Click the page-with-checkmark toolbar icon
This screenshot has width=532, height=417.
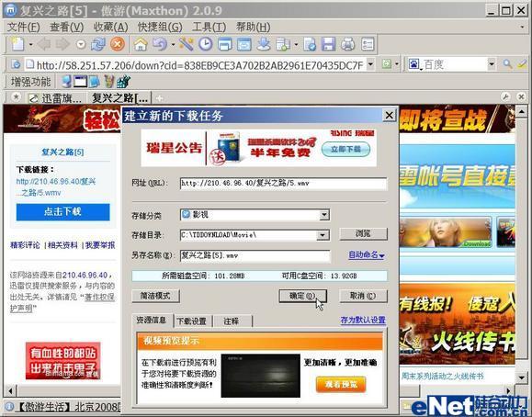click(x=310, y=44)
